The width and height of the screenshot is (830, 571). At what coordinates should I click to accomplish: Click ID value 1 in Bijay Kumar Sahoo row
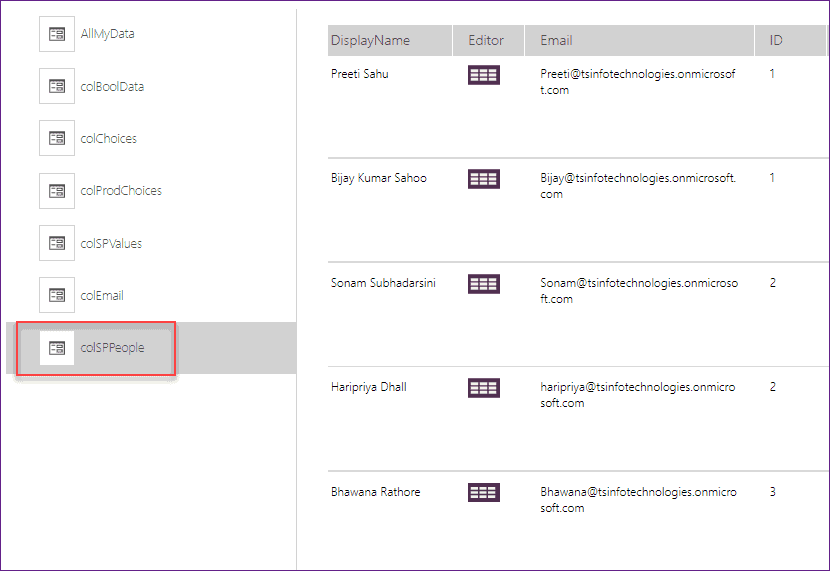click(772, 178)
